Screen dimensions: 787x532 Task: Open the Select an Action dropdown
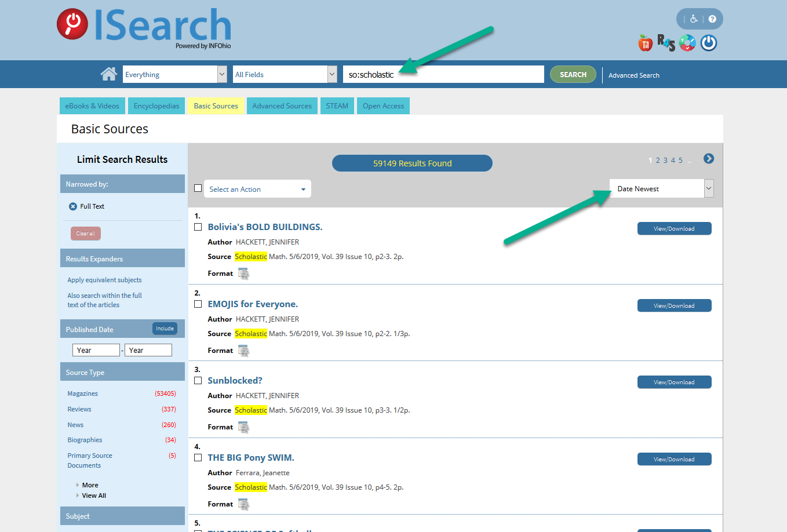coord(257,189)
